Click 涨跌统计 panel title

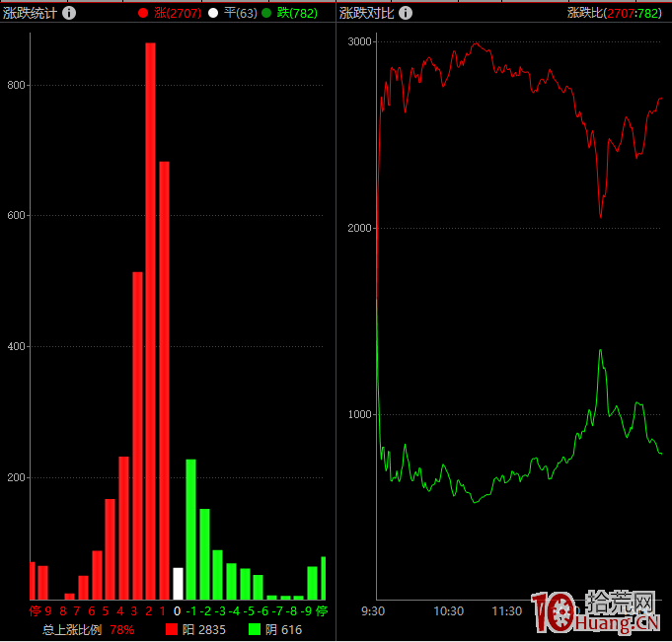click(x=30, y=13)
